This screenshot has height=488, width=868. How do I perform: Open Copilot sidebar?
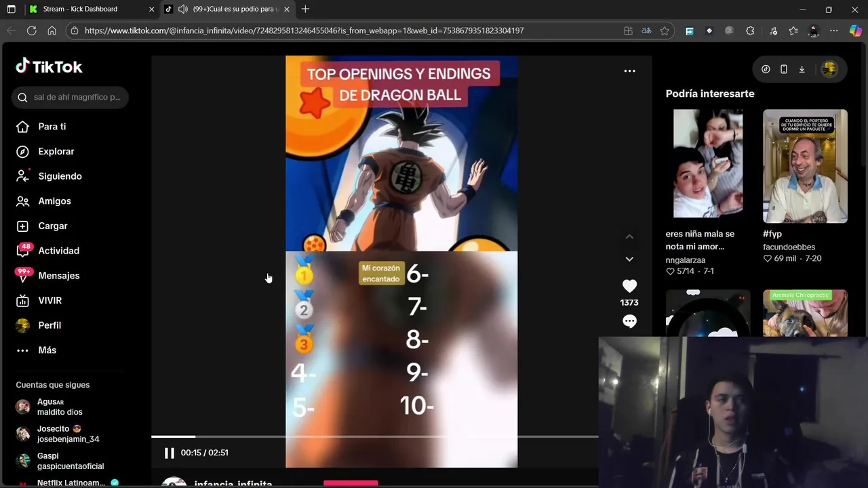[x=855, y=30]
